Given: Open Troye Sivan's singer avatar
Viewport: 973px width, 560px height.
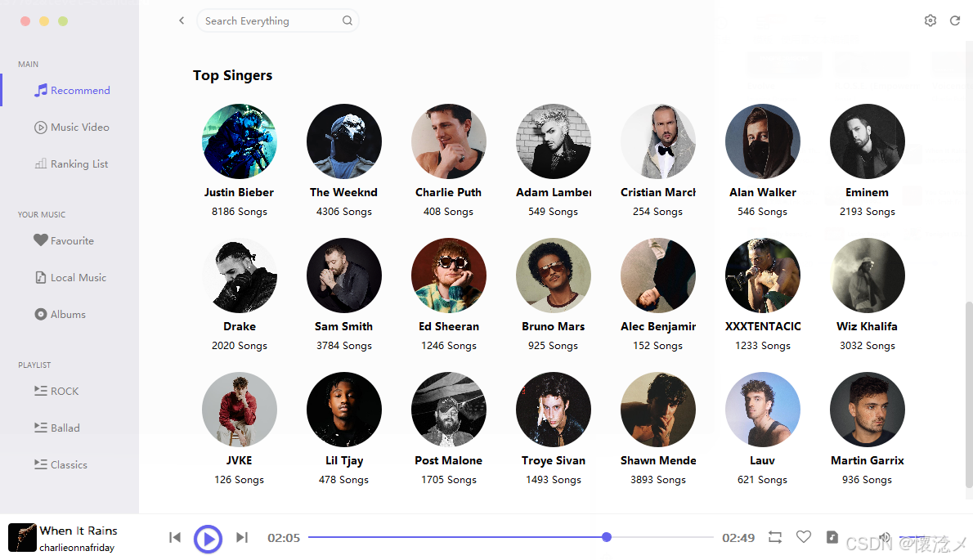Looking at the screenshot, I should pos(553,410).
